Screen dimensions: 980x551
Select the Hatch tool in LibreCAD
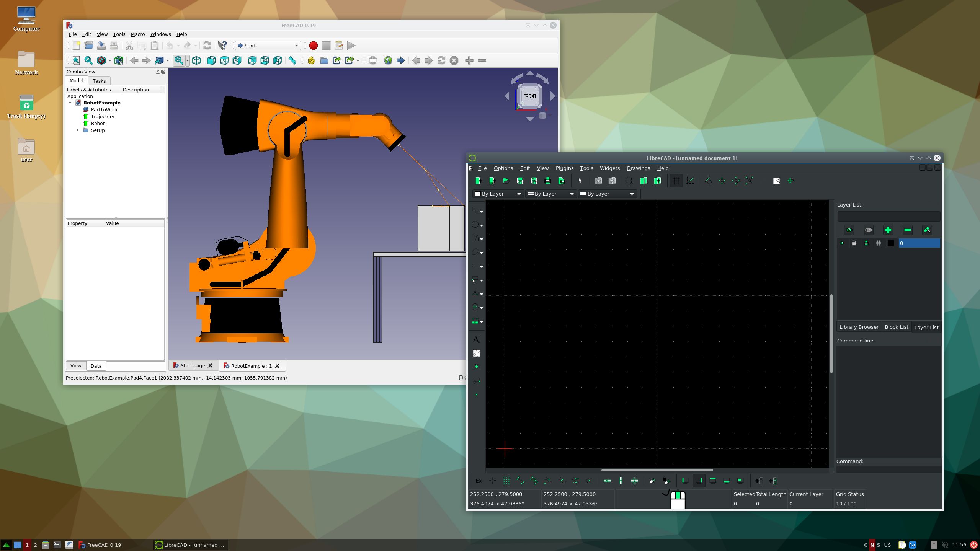coord(476,353)
